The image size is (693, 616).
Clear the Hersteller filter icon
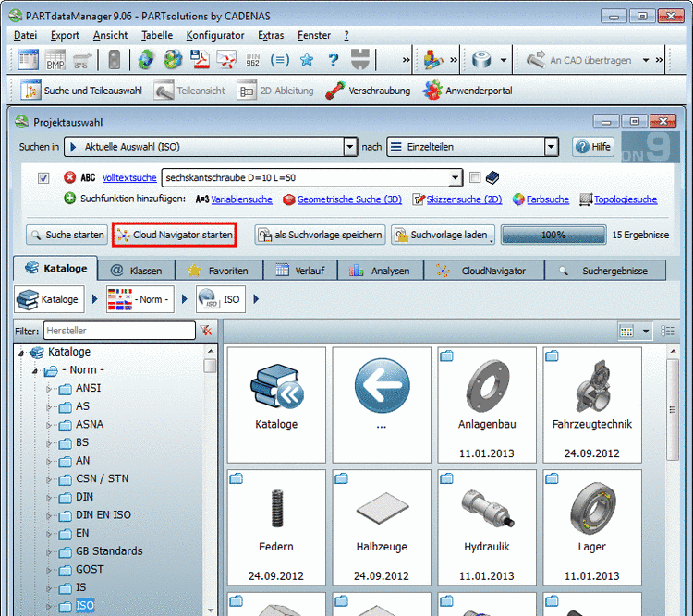[206, 330]
